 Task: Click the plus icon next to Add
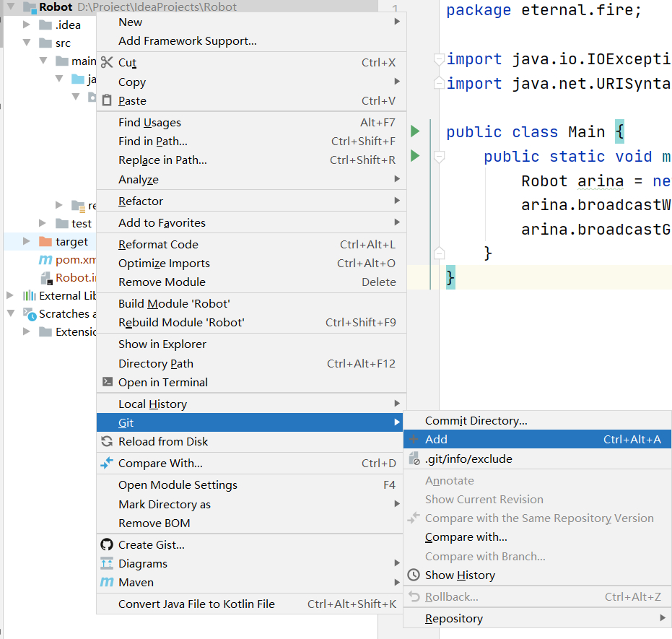point(414,439)
